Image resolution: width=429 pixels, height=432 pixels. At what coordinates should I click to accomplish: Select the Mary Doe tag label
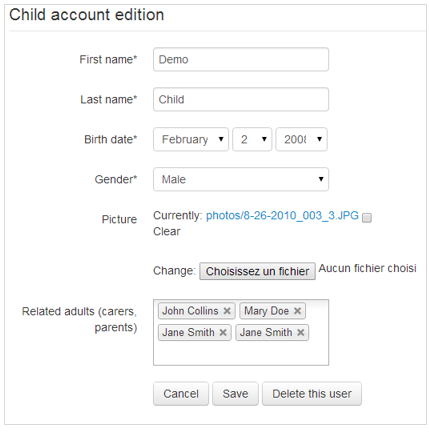pyautogui.click(x=267, y=311)
